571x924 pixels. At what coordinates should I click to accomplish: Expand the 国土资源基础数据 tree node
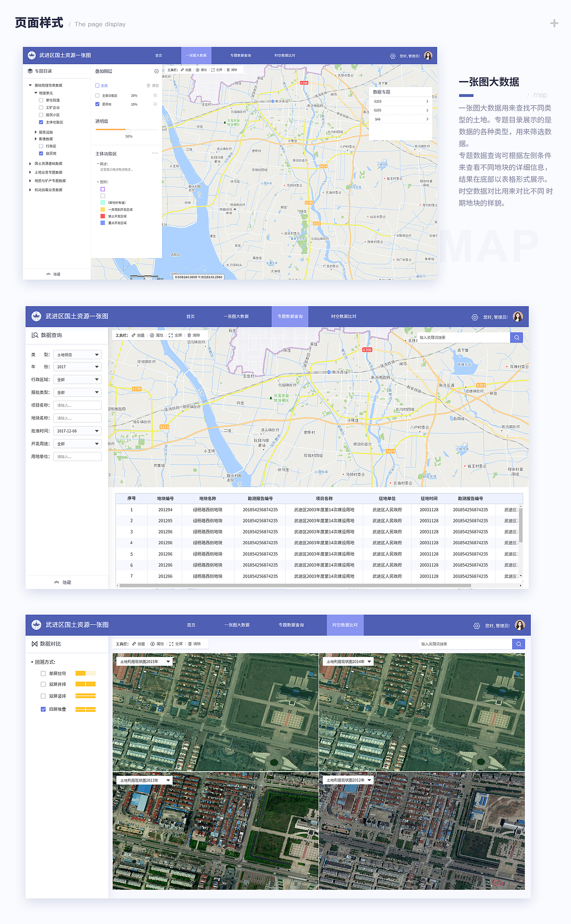pos(30,164)
